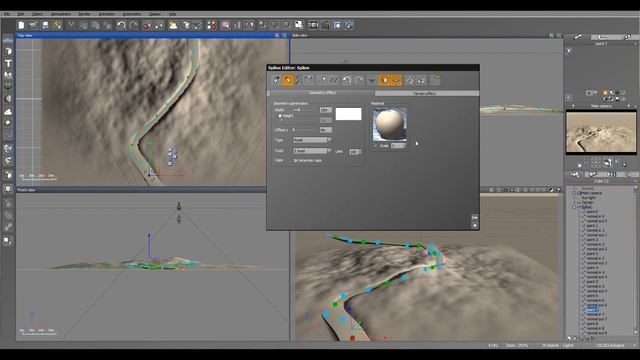Click the Redo arrow in Spline Editor toolbar
The image size is (640, 360).
pos(359,80)
